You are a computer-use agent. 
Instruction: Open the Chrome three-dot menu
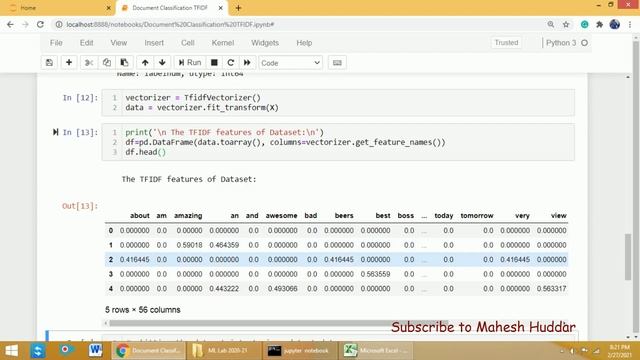[630, 24]
